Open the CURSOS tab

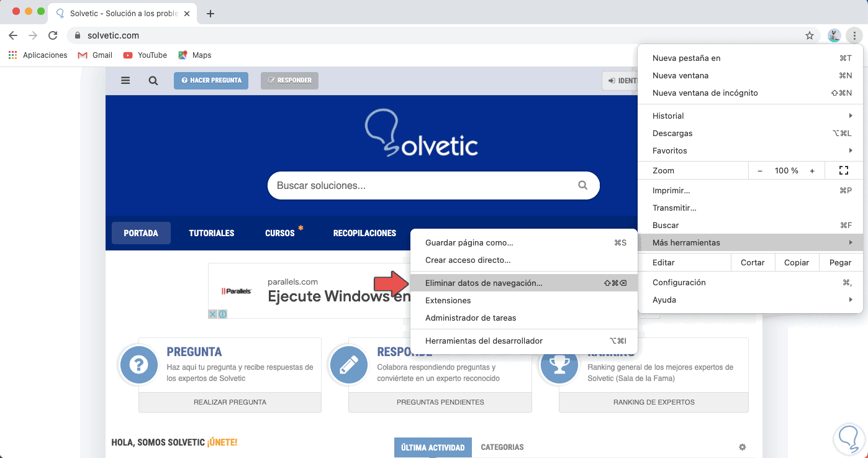pyautogui.click(x=280, y=233)
